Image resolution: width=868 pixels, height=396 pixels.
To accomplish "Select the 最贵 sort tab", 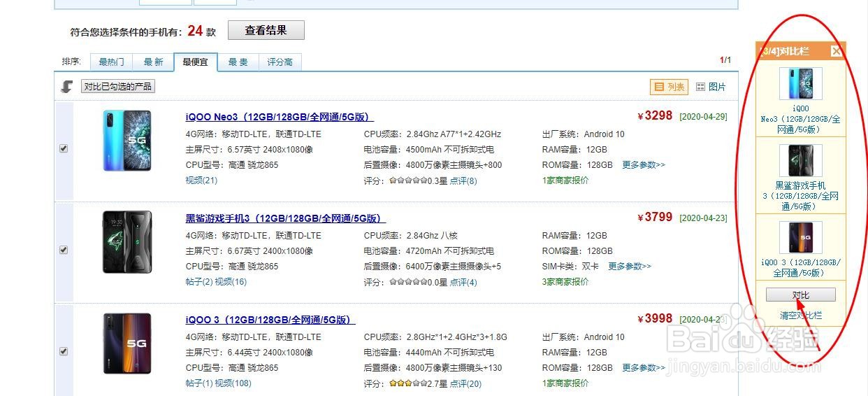I will (238, 62).
